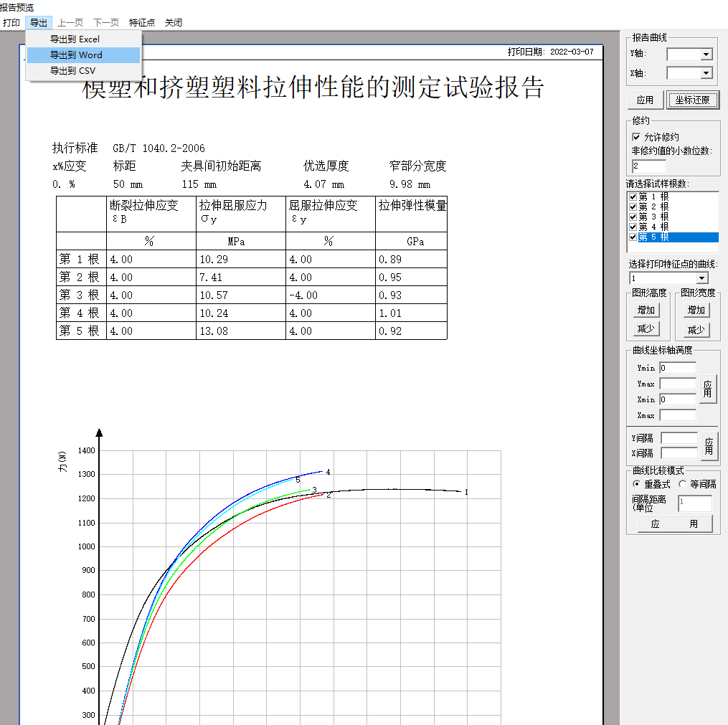Toggle the 允许修约 checkbox
This screenshot has height=725, width=728.
[x=636, y=137]
